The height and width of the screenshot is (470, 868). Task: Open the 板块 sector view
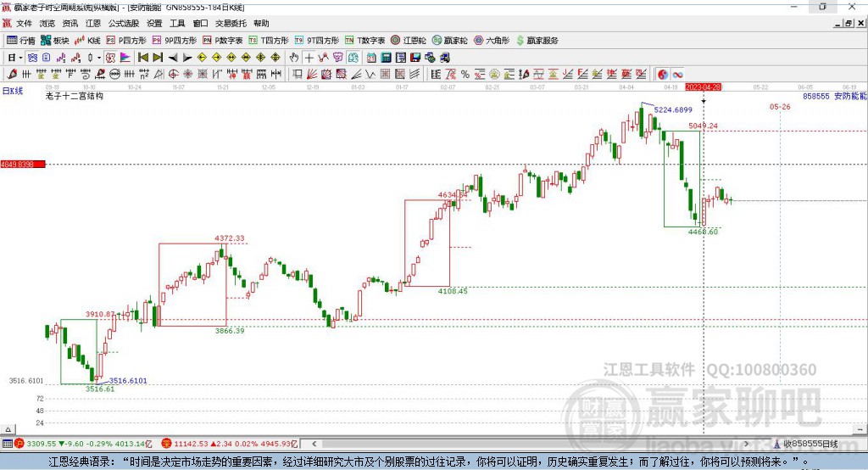click(x=55, y=40)
